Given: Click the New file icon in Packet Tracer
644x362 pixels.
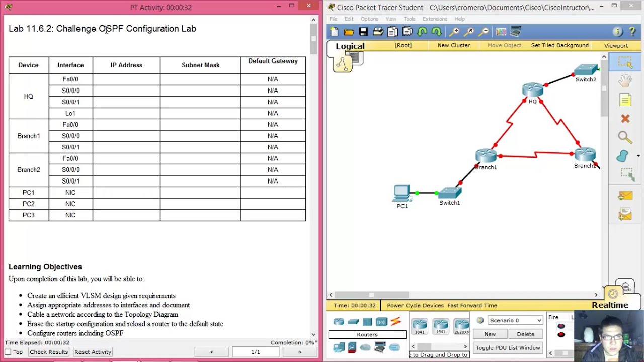Looking at the screenshot, I should point(334,32).
